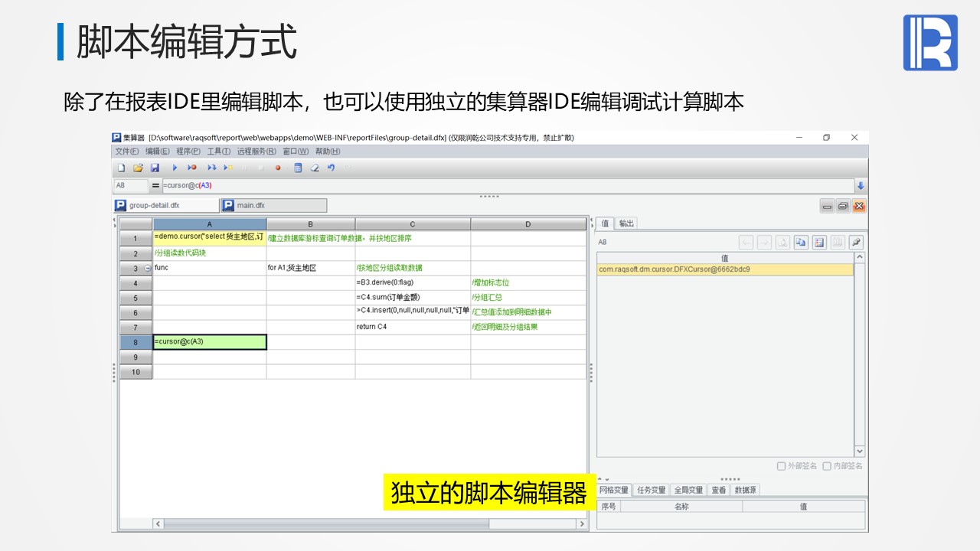The width and height of the screenshot is (980, 551).
Task: Close the sheet with the orange X button
Action: click(x=859, y=206)
